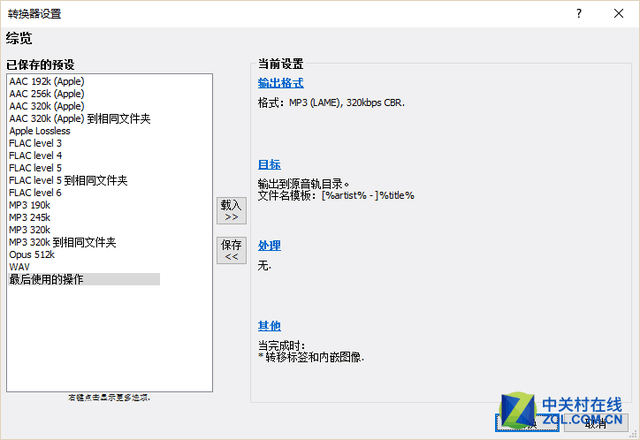Pick the Apple Lossless preset

click(40, 131)
